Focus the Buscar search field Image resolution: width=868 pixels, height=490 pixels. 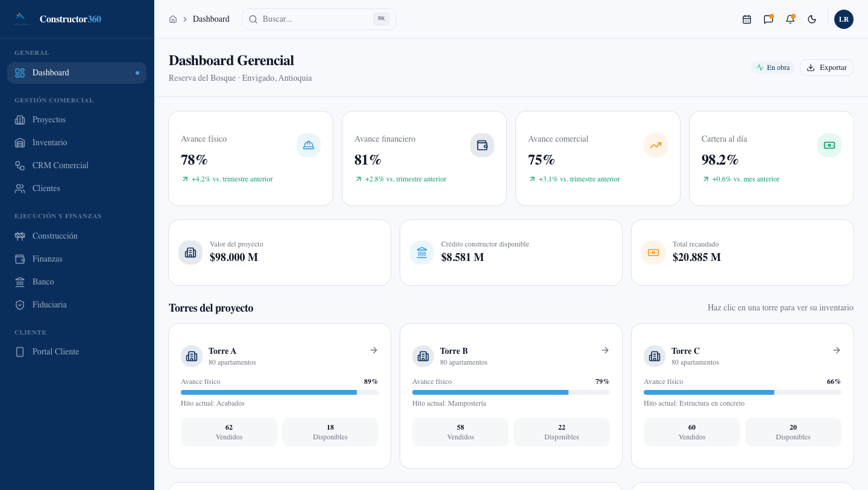tap(319, 19)
